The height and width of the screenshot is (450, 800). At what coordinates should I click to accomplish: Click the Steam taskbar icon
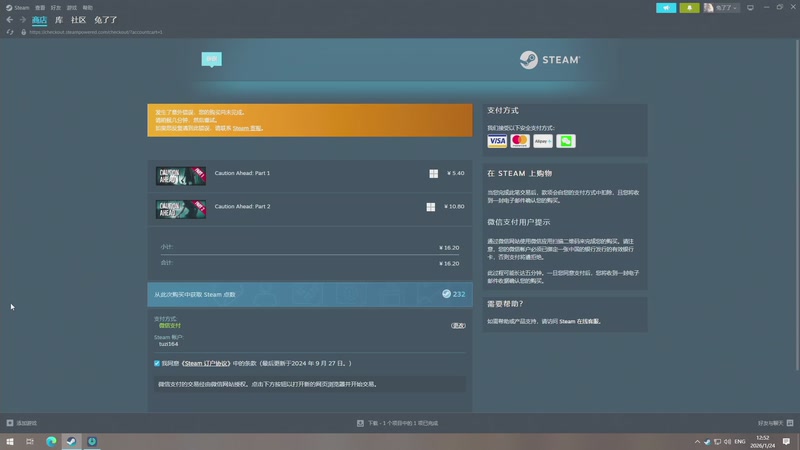click(71, 441)
